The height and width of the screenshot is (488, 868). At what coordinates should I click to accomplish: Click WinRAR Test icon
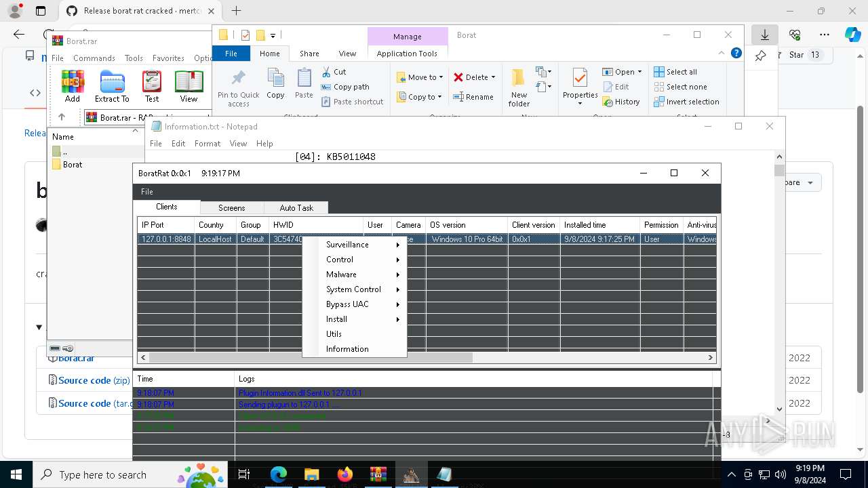[152, 86]
